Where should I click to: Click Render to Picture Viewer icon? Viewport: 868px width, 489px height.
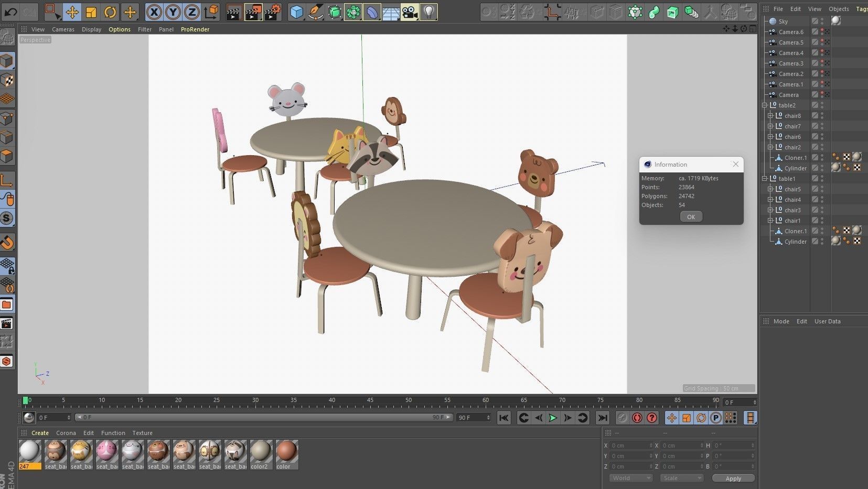tap(253, 12)
